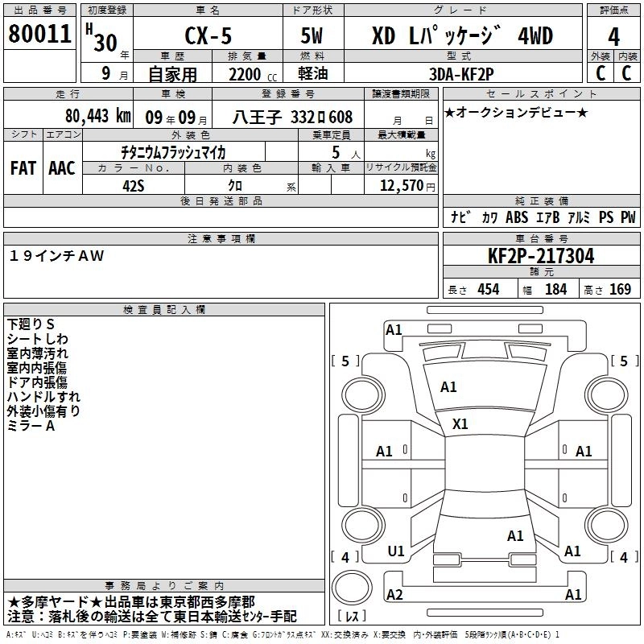Screen dimensions: 644x644
Task: Select inspector note 室内薄汚れ
Action: tap(37, 353)
